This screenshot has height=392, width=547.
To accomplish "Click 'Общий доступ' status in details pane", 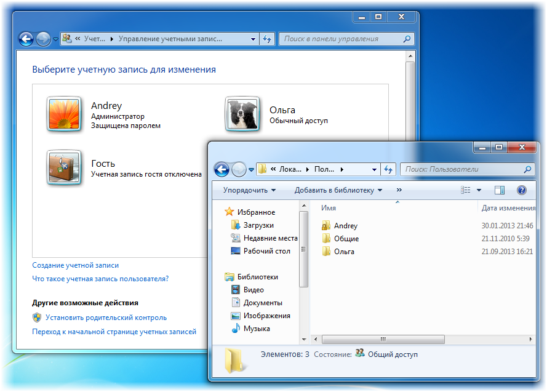I will tap(393, 354).
